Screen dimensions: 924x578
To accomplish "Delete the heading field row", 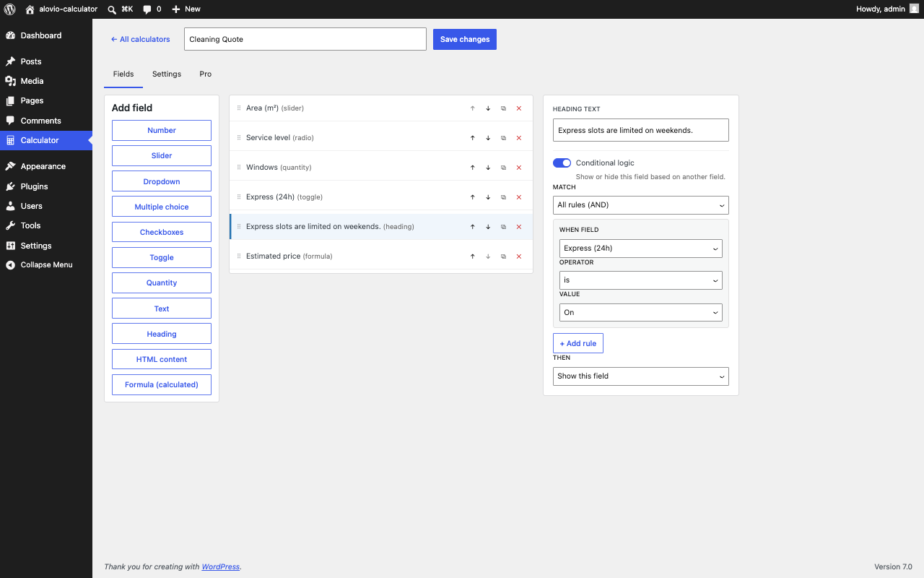I will (x=518, y=227).
